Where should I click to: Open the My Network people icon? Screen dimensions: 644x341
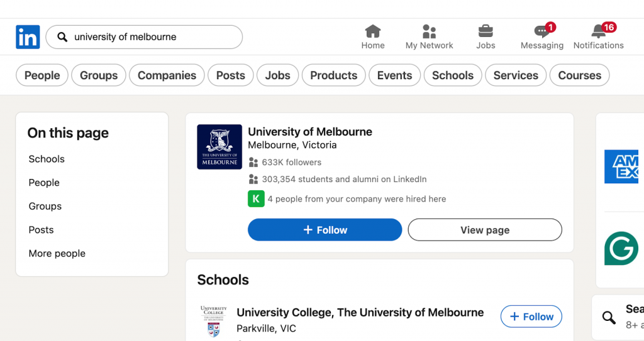(x=429, y=31)
